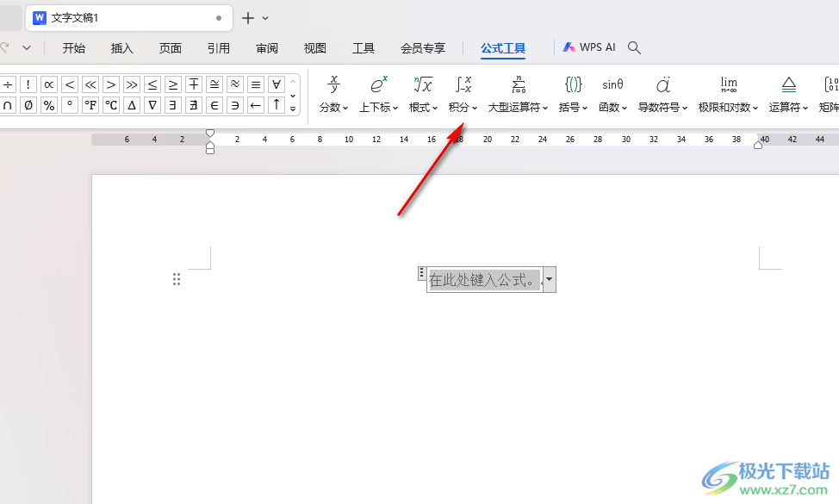Insert the left arrow symbol
This screenshot has width=839, height=504.
[x=256, y=105]
